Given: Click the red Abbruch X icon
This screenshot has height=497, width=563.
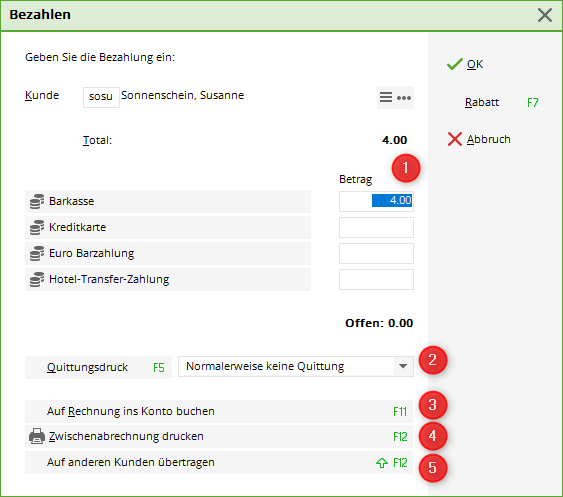Looking at the screenshot, I should point(455,139).
